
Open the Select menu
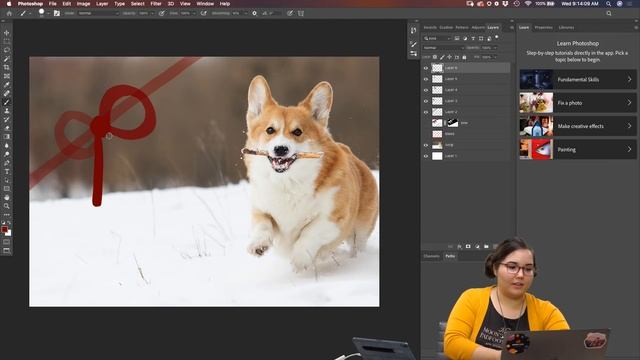[x=138, y=4]
